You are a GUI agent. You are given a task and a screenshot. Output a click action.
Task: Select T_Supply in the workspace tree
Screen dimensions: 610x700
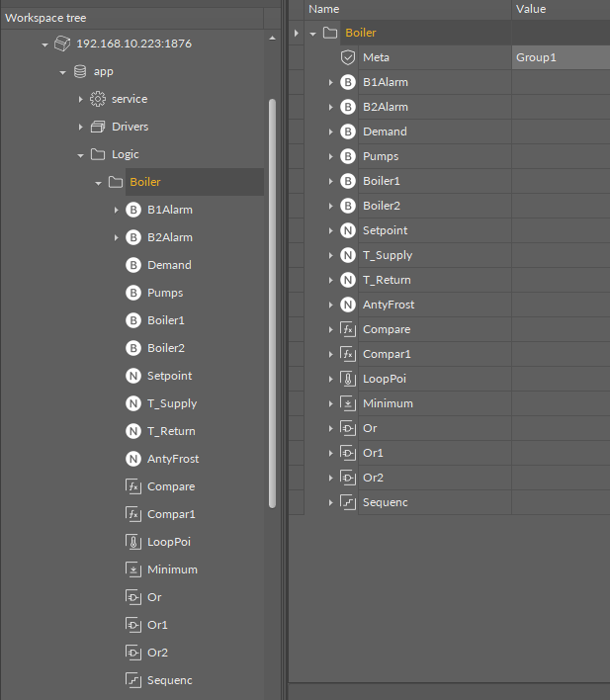point(171,403)
